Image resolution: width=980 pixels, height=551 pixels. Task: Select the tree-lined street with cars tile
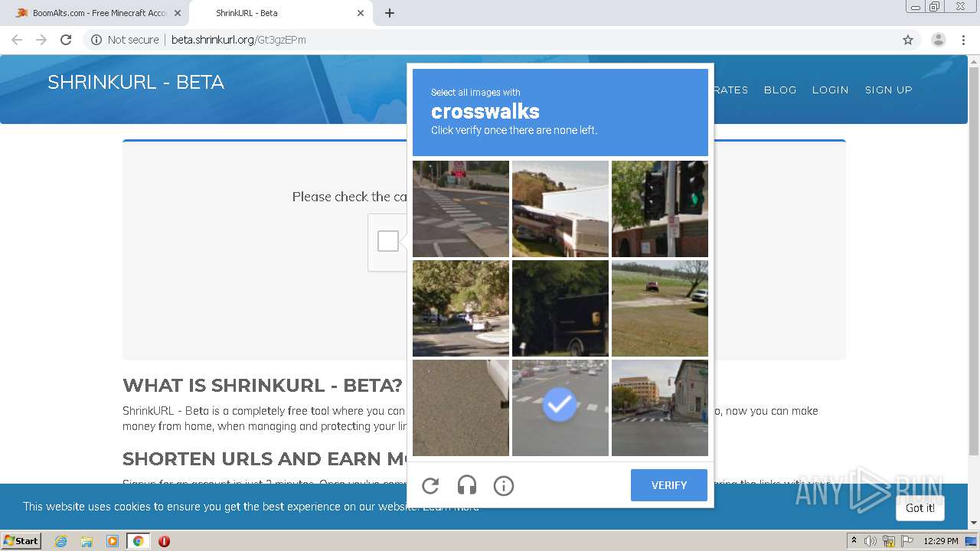point(461,308)
